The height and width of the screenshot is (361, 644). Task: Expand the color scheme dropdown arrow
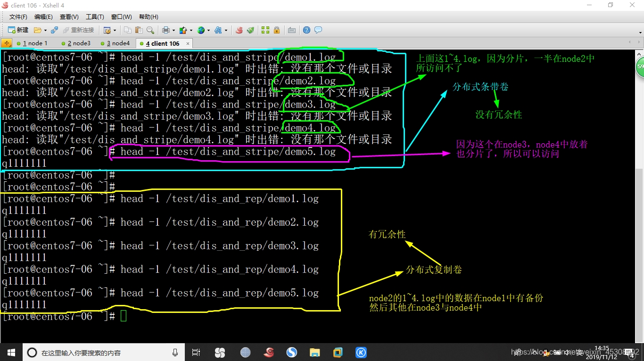[191, 30]
